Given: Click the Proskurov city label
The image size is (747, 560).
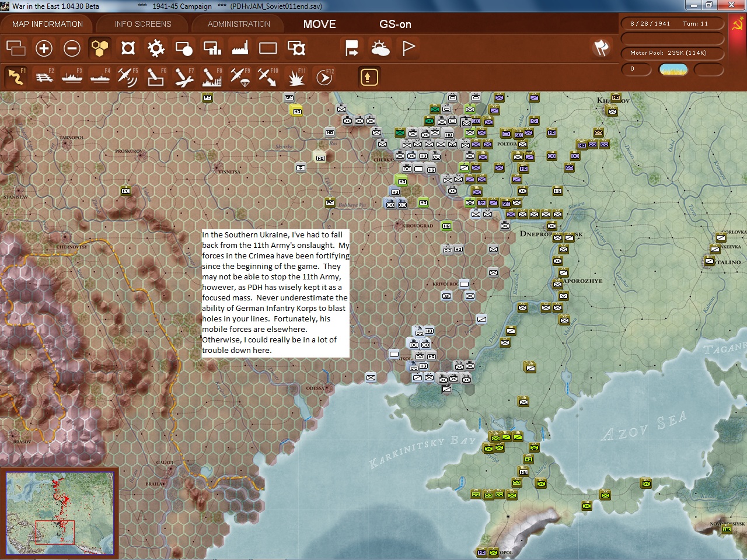Looking at the screenshot, I should 128,151.
